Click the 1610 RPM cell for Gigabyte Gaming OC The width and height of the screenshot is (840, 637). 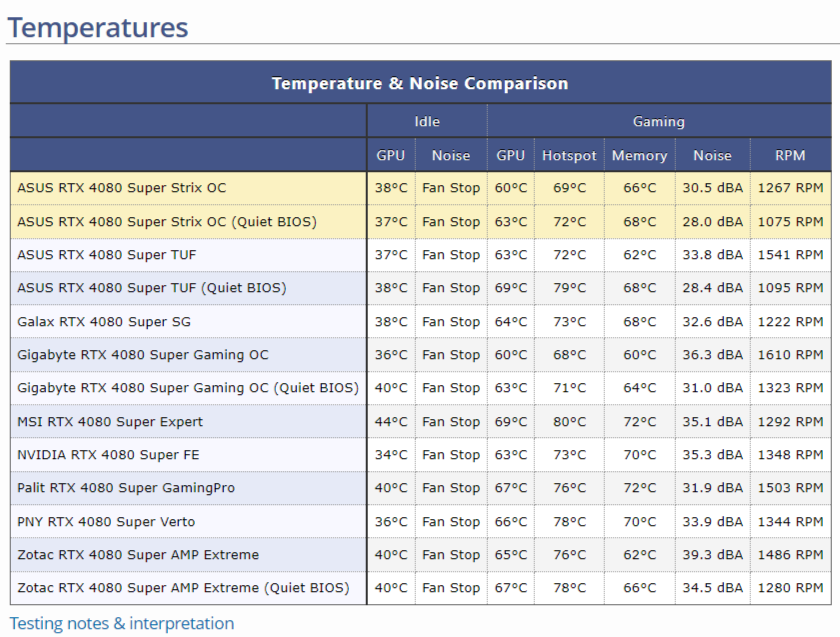pyautogui.click(x=790, y=355)
